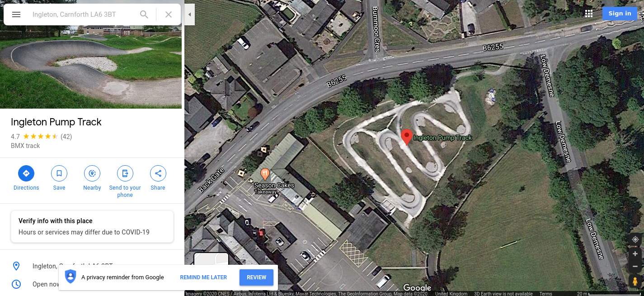The image size is (644, 296).
Task: Click Send to your phone icon
Action: point(125,173)
